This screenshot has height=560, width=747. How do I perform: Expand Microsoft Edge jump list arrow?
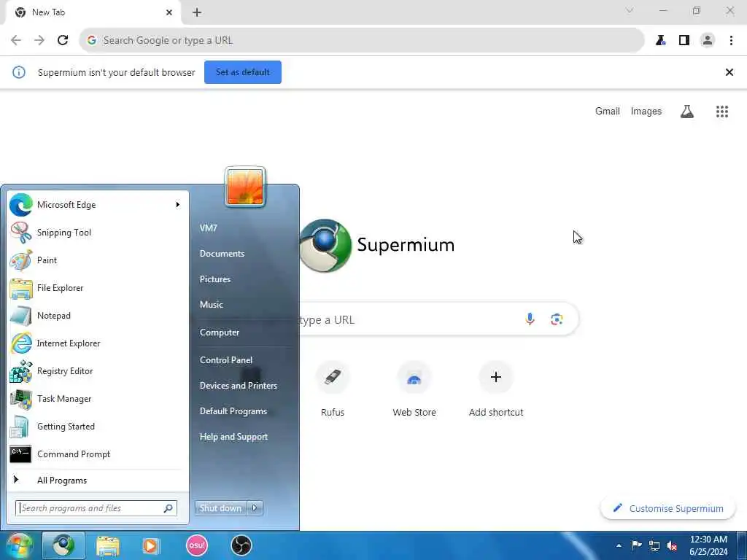pyautogui.click(x=178, y=205)
